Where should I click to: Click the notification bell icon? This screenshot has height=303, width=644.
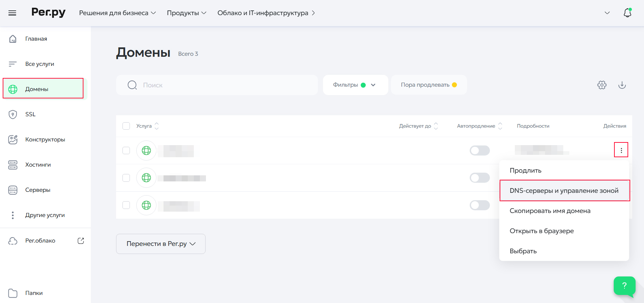pyautogui.click(x=627, y=13)
